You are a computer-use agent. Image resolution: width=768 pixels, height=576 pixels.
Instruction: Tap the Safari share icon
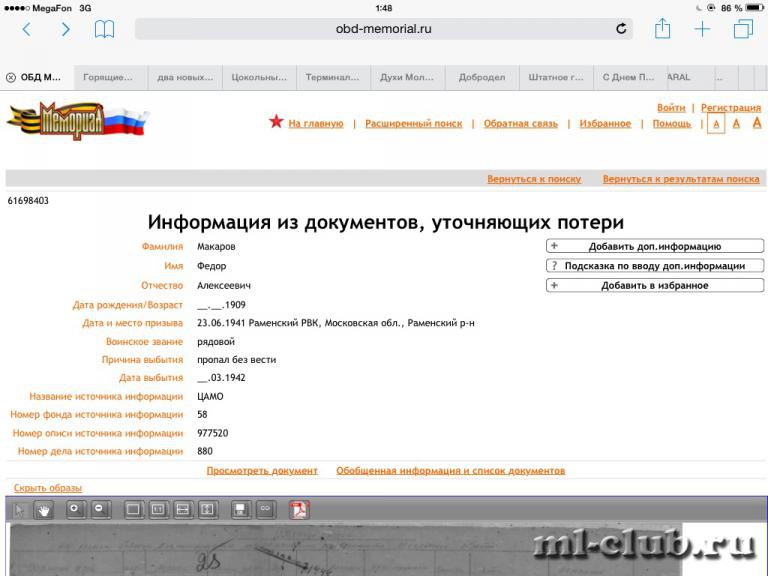[x=662, y=28]
